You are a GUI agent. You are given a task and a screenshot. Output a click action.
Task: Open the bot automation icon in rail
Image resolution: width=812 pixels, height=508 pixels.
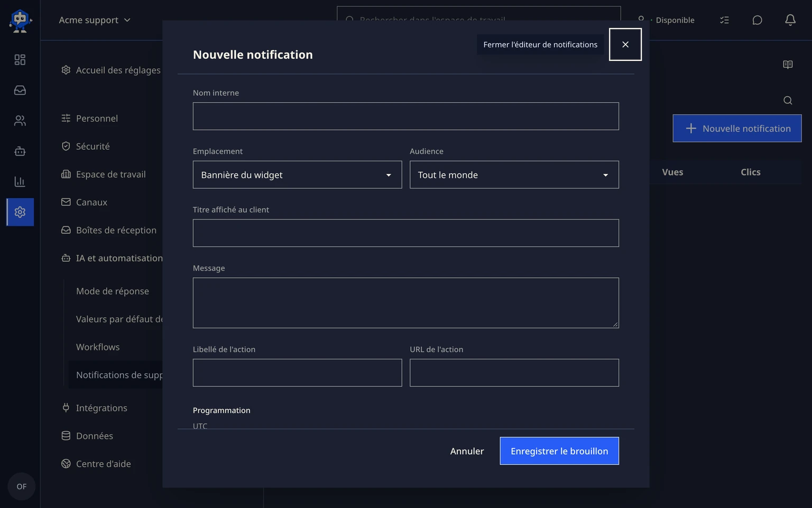[x=20, y=151]
